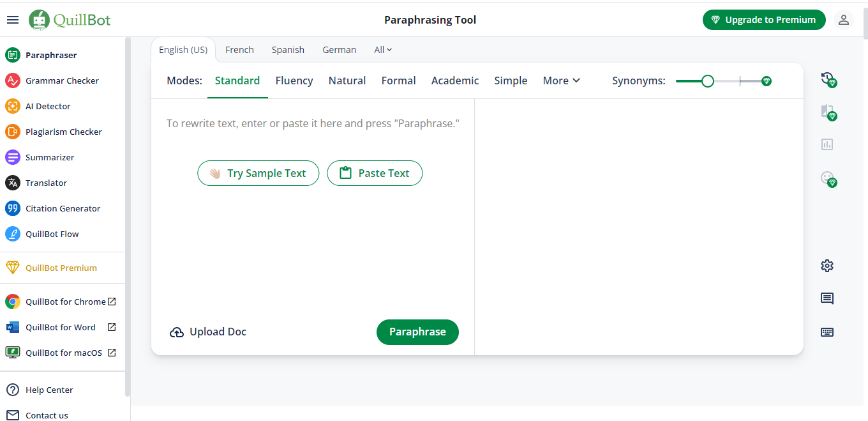
Task: Switch to the French language tab
Action: tap(239, 50)
